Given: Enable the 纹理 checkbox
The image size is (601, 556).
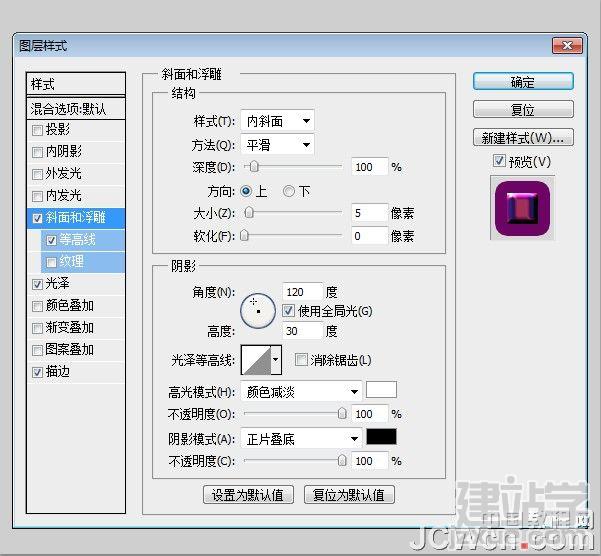Looking at the screenshot, I should pyautogui.click(x=51, y=262).
